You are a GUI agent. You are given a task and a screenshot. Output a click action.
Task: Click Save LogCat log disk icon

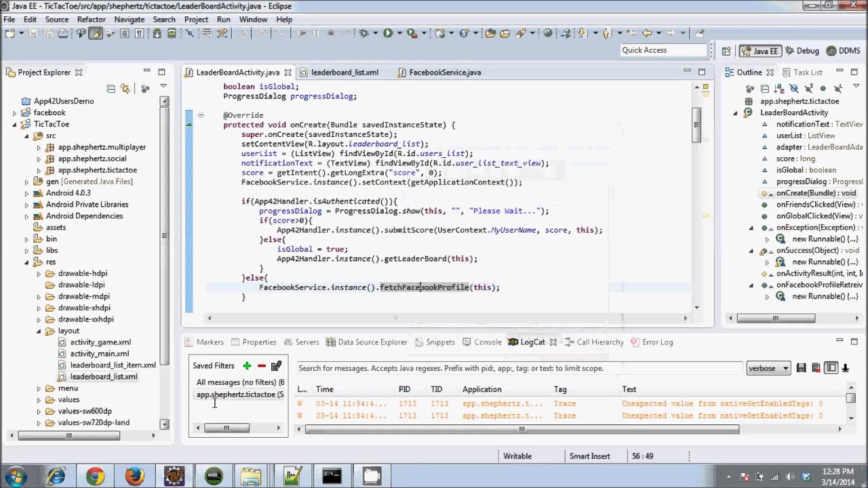[801, 368]
